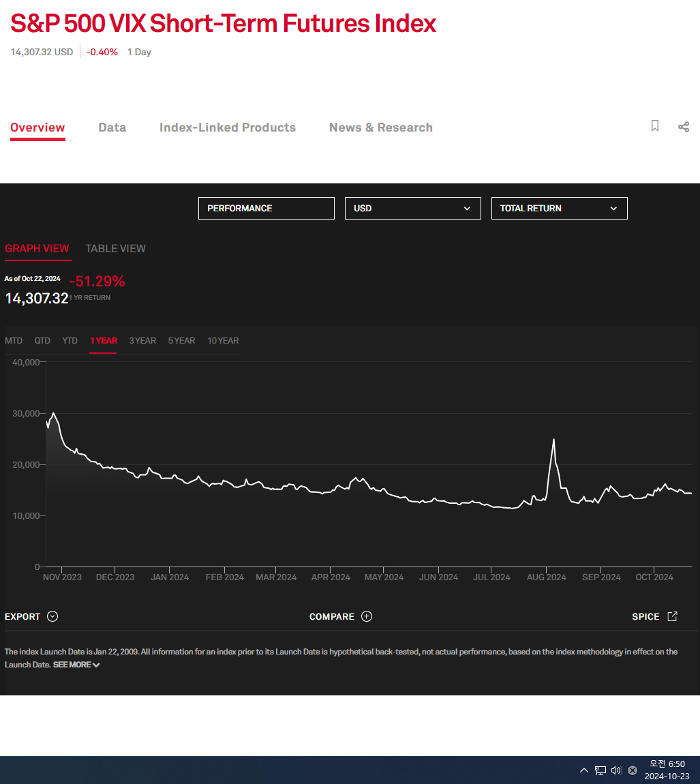Viewport: 700px width, 784px height.
Task: Click the share icon
Action: (x=684, y=127)
